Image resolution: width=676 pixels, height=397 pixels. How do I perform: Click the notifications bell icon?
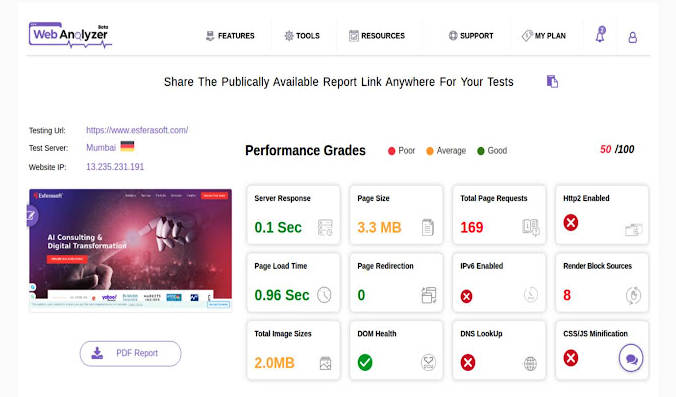(600, 34)
